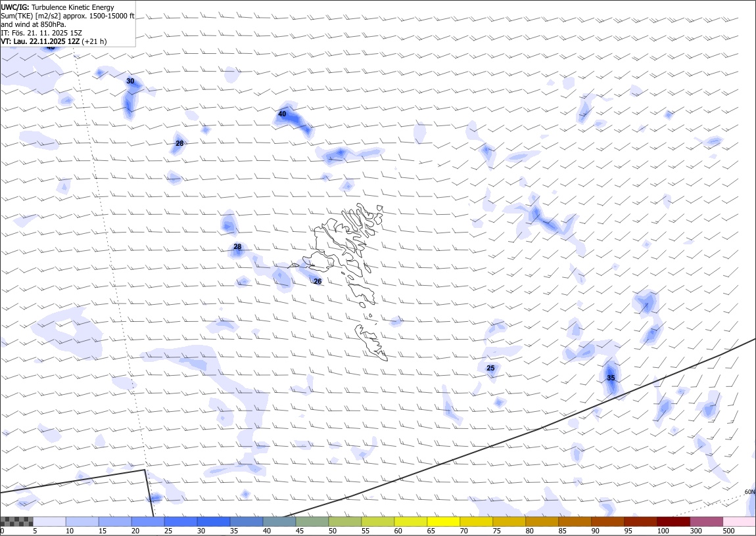
Task: Click the legend tick number "100"
Action: [663, 531]
